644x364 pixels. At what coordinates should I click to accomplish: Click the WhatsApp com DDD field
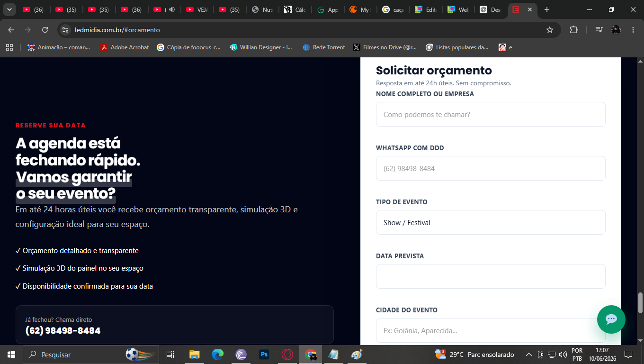tap(491, 168)
